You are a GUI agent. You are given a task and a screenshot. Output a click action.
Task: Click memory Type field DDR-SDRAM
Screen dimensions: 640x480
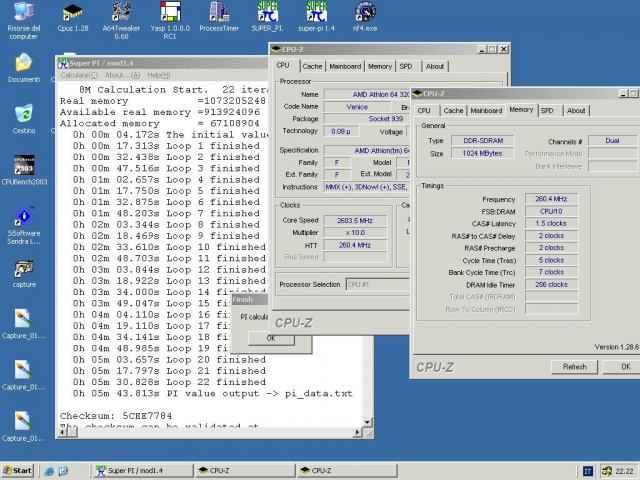483,141
